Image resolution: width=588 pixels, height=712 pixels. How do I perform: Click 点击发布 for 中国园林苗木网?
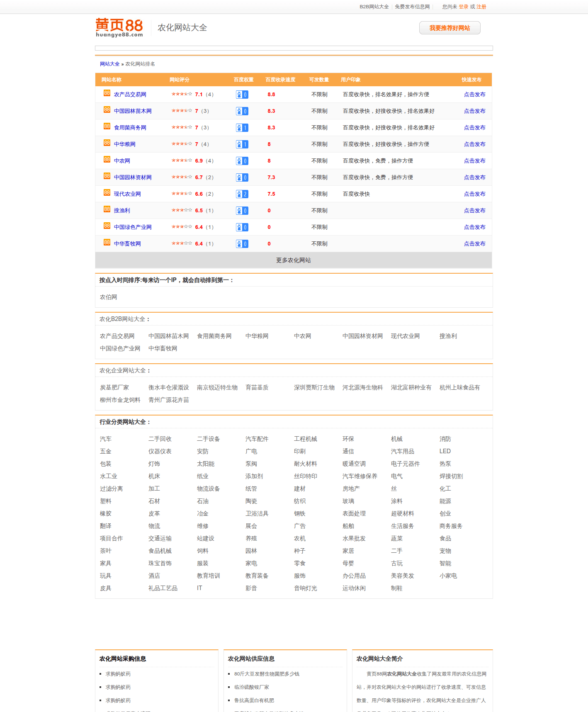tap(474, 111)
